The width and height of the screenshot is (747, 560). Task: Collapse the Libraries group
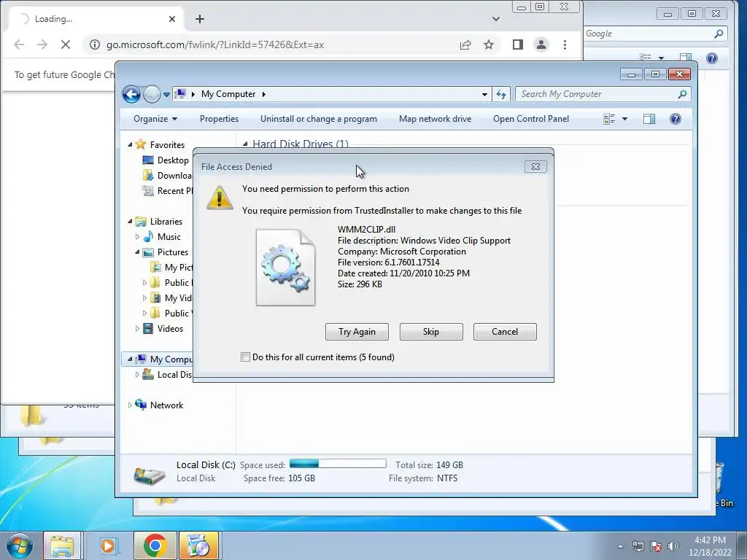130,222
